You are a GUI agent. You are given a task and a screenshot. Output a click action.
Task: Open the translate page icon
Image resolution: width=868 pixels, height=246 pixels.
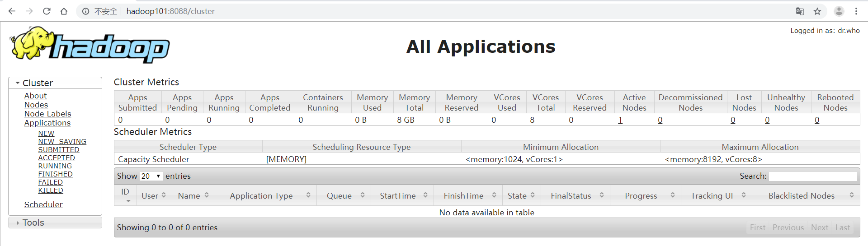(x=800, y=11)
